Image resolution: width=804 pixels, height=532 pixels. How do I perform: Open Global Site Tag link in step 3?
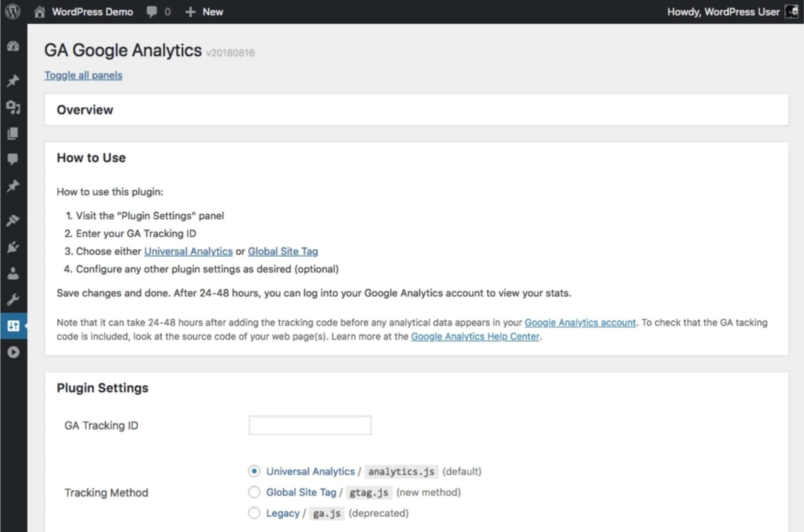click(x=283, y=251)
